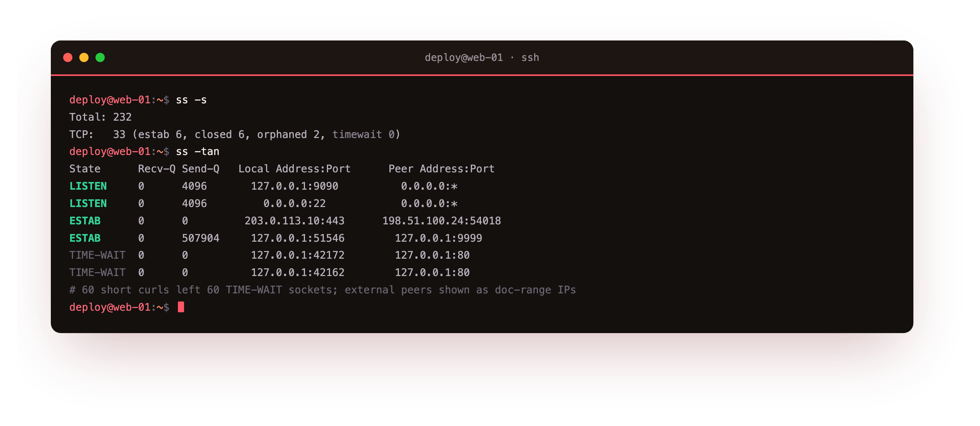Click the local address '127.0.0.1:42172'
The width and height of the screenshot is (980, 426).
pos(298,255)
